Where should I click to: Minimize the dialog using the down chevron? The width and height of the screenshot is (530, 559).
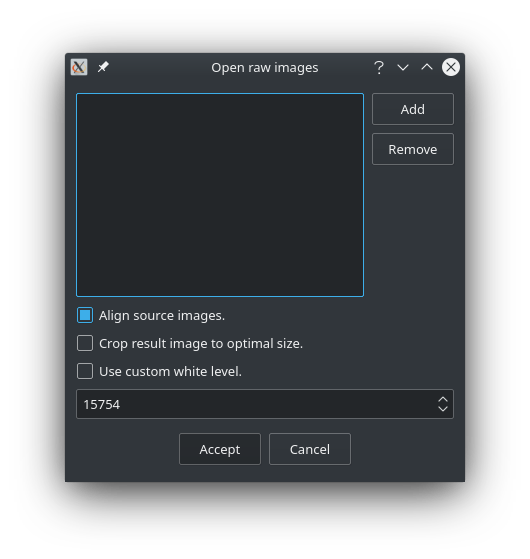click(x=403, y=67)
